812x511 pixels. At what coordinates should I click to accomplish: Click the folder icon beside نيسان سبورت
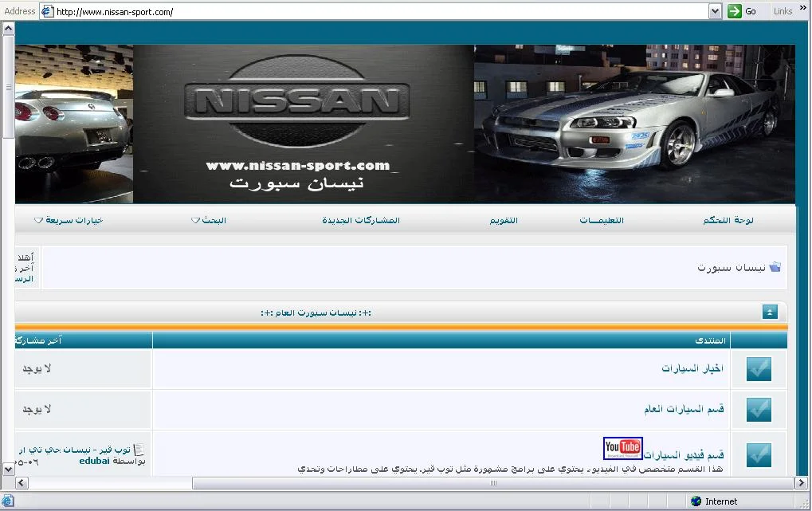pyautogui.click(x=775, y=267)
